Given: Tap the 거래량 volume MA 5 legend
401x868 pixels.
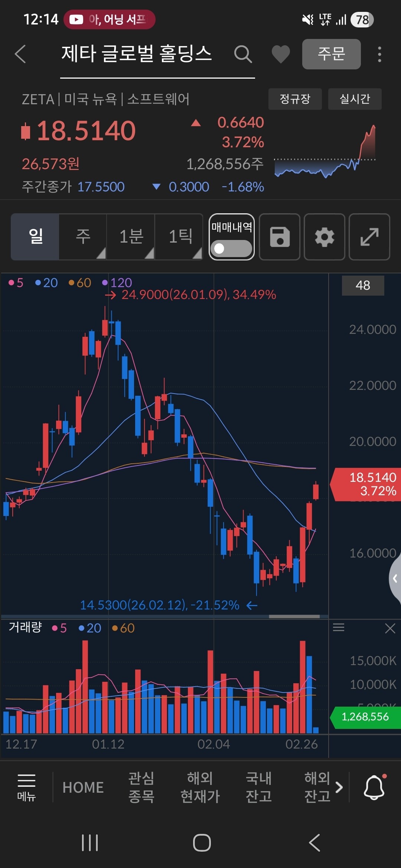Looking at the screenshot, I should 59,628.
